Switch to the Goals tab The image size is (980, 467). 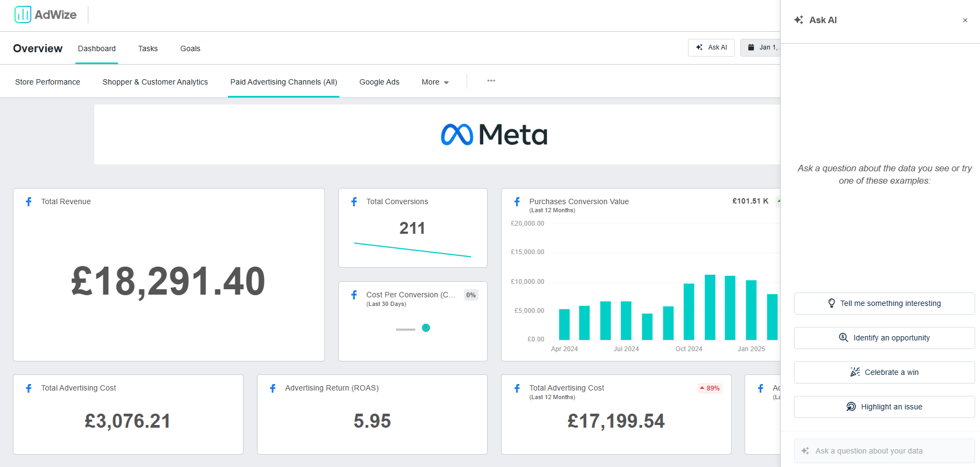click(x=190, y=48)
